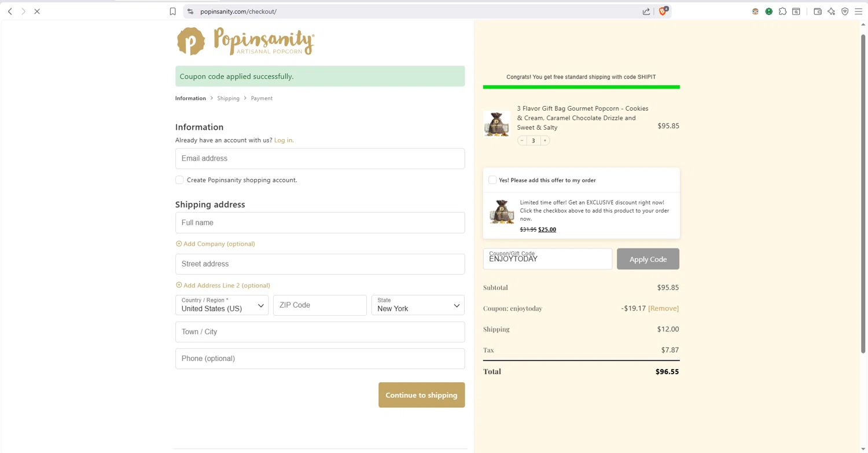The width and height of the screenshot is (868, 453).
Task: Check Create Popinsanity shopping account
Action: (x=179, y=180)
